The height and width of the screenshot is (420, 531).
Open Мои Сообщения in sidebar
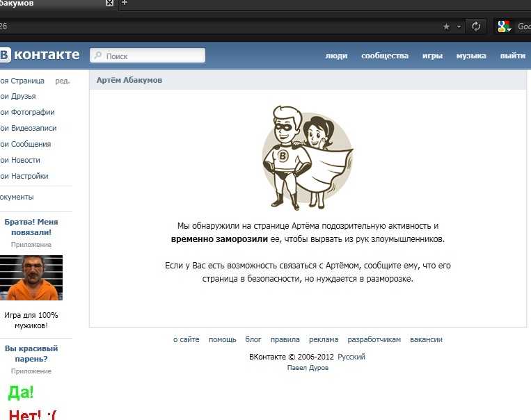(x=25, y=144)
